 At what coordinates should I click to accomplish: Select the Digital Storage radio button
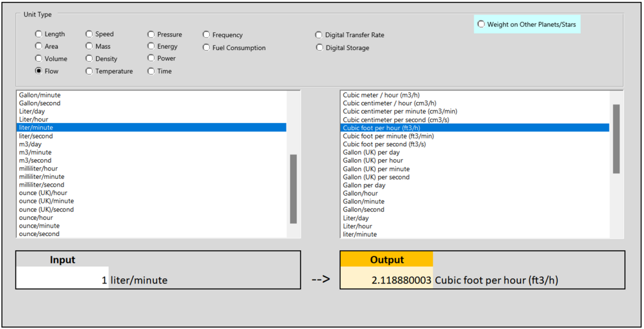pyautogui.click(x=320, y=47)
